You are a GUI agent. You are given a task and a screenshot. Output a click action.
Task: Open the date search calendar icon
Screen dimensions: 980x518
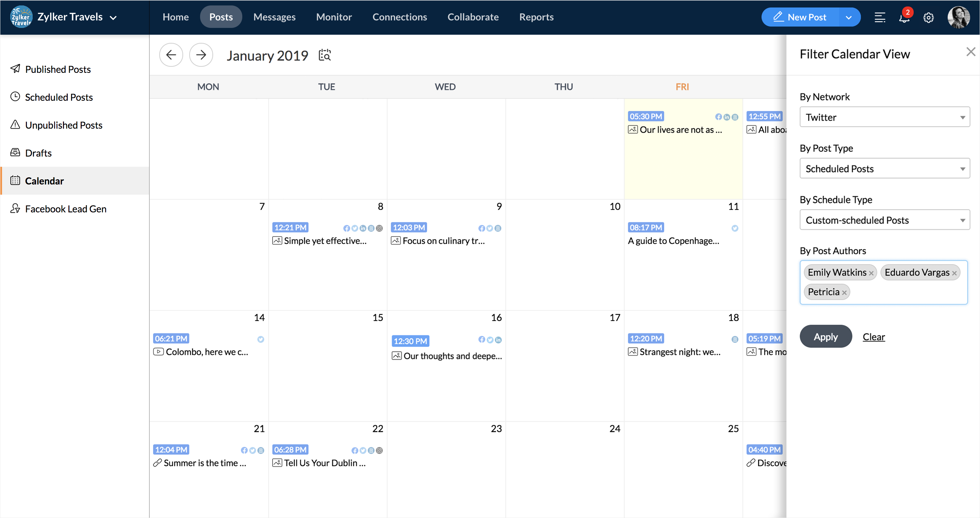point(325,55)
